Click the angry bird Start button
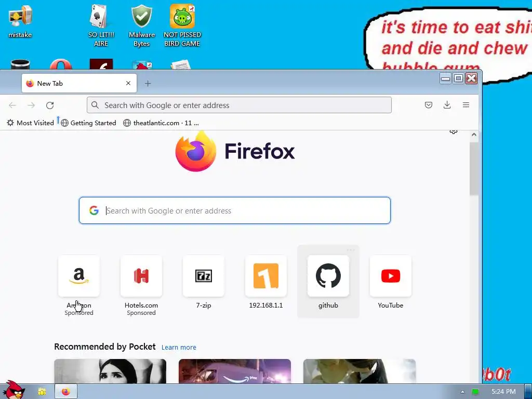 pyautogui.click(x=13, y=390)
